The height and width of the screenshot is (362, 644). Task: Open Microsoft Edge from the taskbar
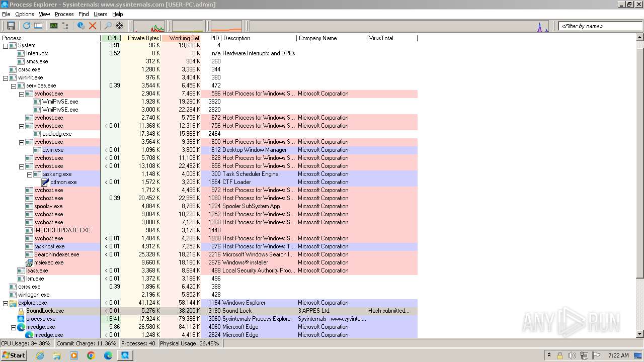[x=108, y=355]
